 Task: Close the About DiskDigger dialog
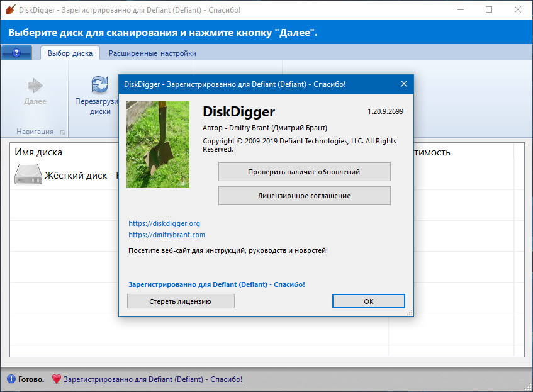pos(404,84)
